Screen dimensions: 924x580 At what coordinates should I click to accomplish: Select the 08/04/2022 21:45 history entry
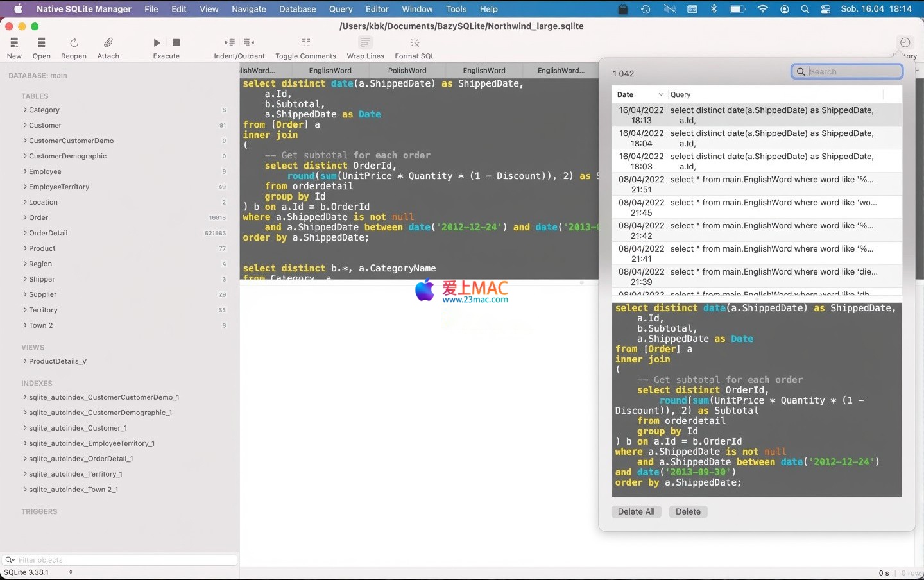[757, 207]
